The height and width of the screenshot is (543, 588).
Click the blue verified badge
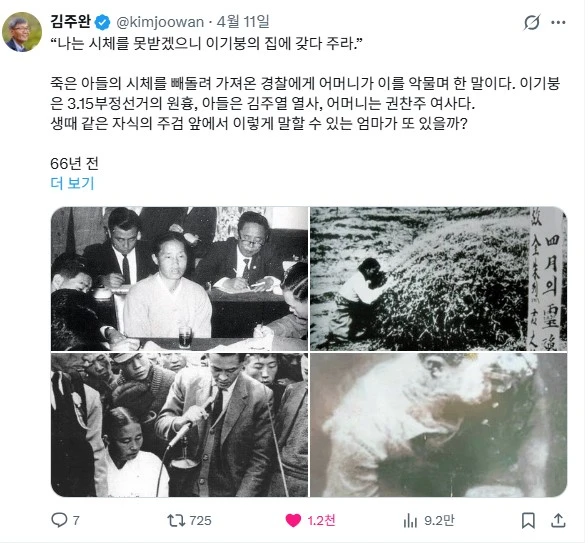point(102,22)
